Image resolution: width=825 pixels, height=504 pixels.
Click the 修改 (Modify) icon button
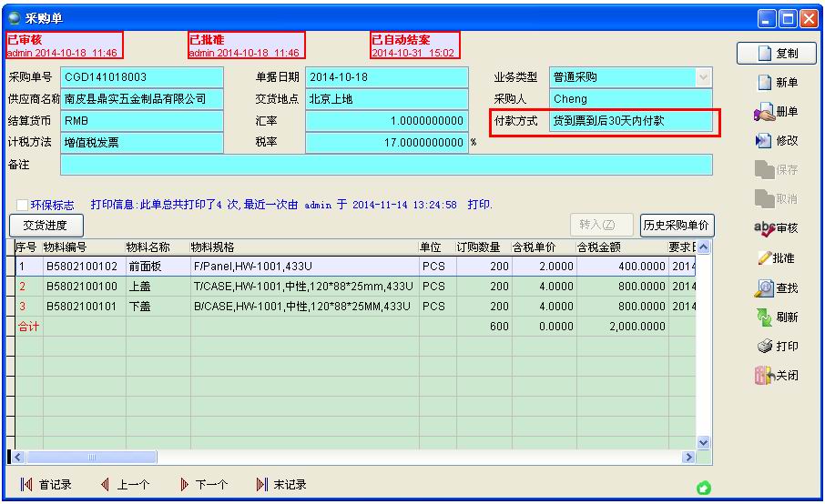776,141
